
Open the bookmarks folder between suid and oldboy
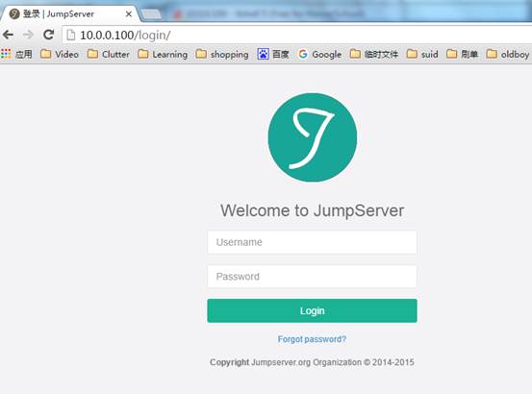(462, 54)
